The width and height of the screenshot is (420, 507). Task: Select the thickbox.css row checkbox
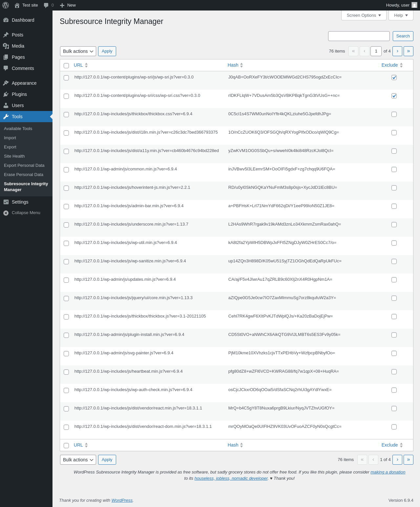(x=66, y=115)
